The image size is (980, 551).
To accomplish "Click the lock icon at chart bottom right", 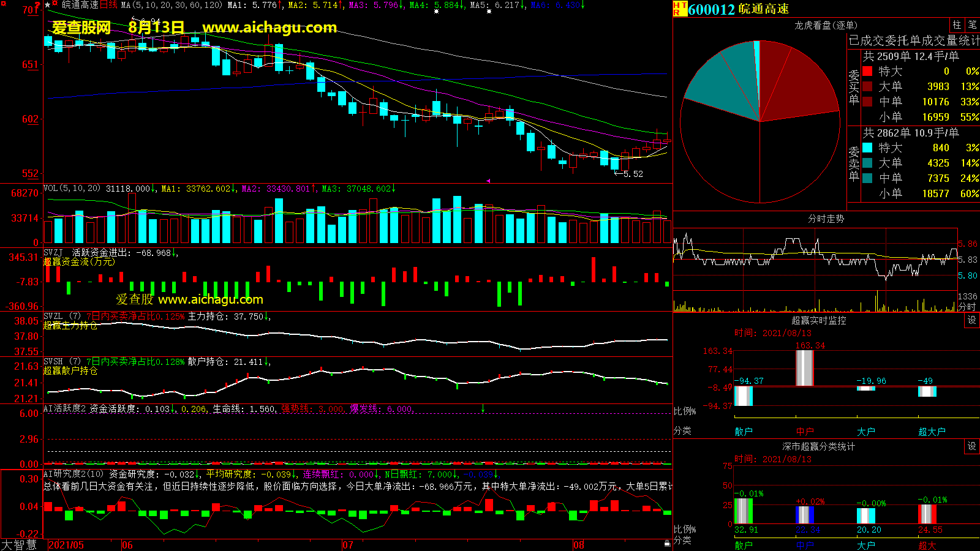I will [x=667, y=543].
